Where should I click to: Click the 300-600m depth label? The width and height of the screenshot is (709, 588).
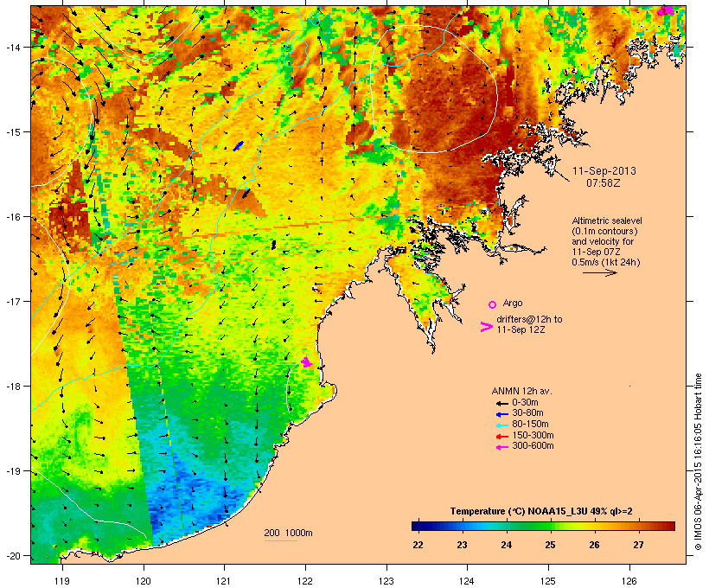click(533, 446)
